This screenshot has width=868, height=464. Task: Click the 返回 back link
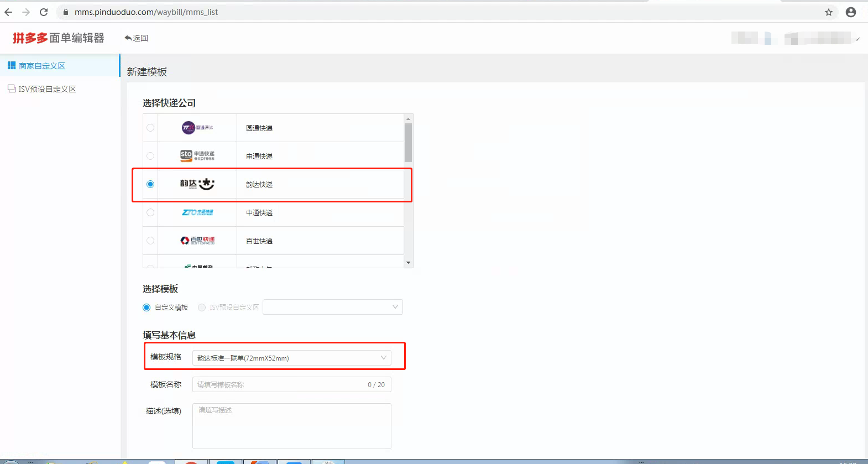(x=137, y=38)
